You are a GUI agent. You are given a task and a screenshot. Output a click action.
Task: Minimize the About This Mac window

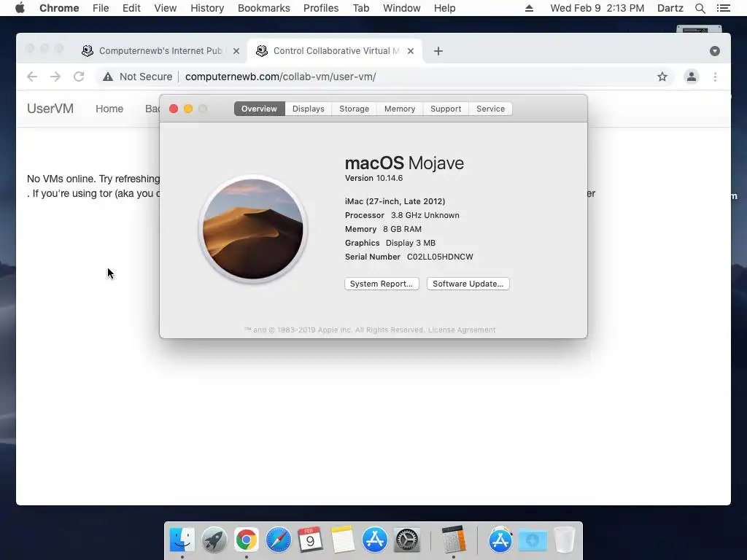(x=188, y=109)
